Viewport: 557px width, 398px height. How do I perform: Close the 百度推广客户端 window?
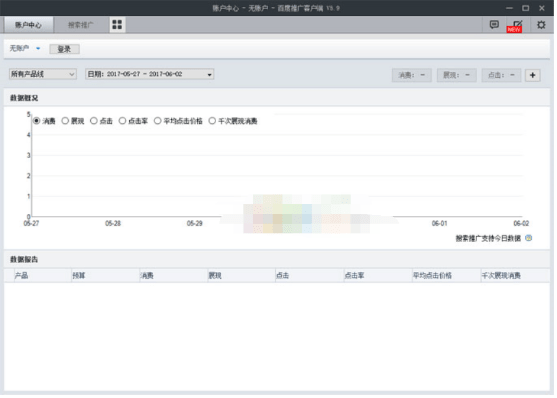point(542,8)
